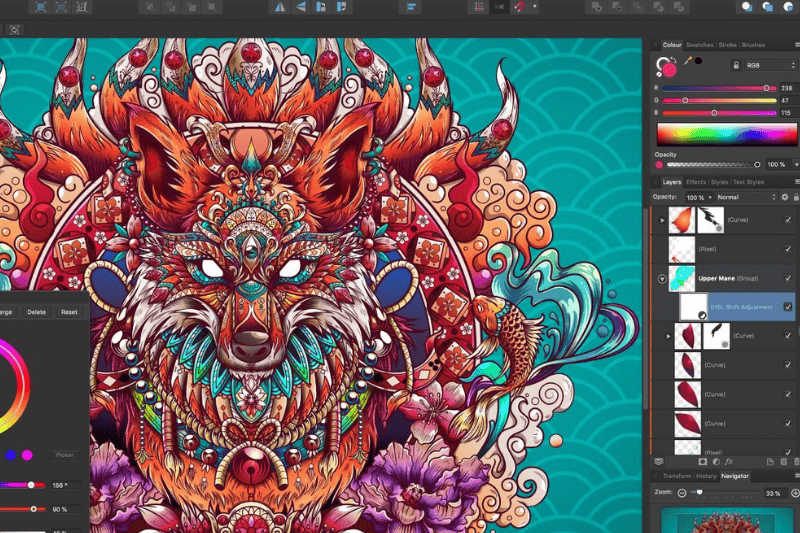Click the Edit All Layers stack icon
Viewport: 800px width, 533px height.
point(659,462)
